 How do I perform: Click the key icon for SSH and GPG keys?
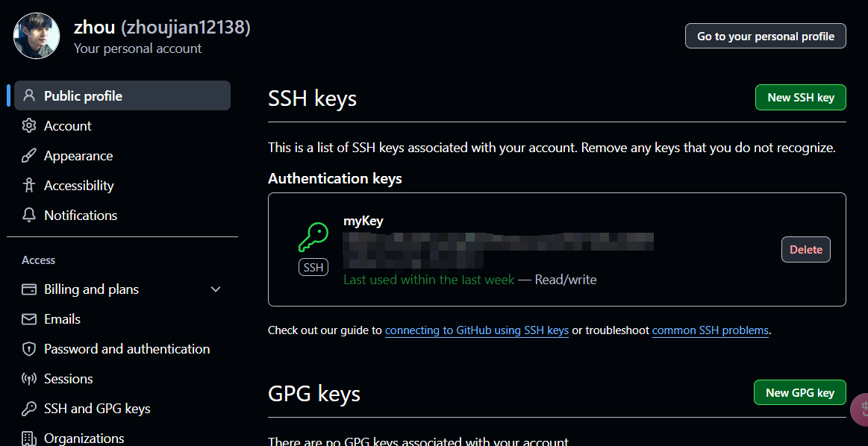click(x=29, y=409)
